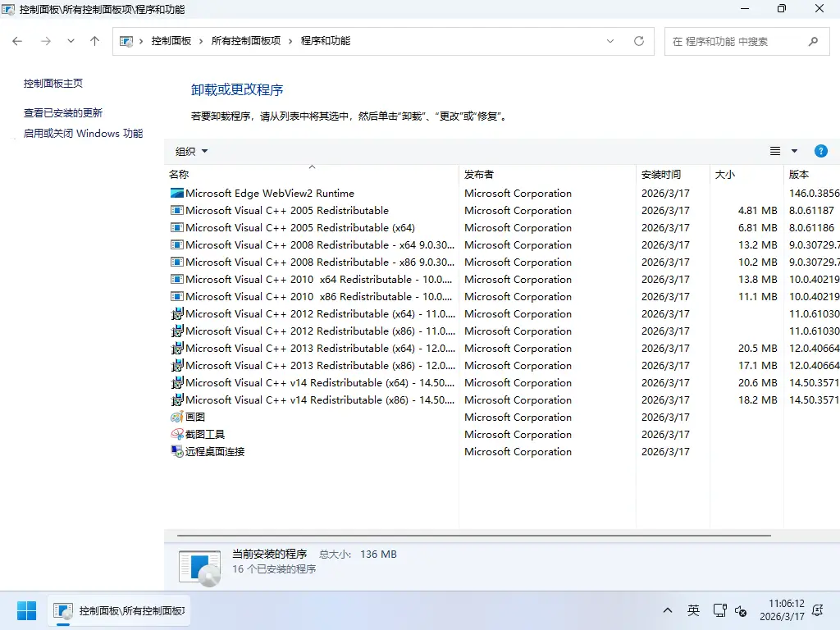The width and height of the screenshot is (840, 630).
Task: Click version 146.0.3856 cell
Action: point(814,194)
